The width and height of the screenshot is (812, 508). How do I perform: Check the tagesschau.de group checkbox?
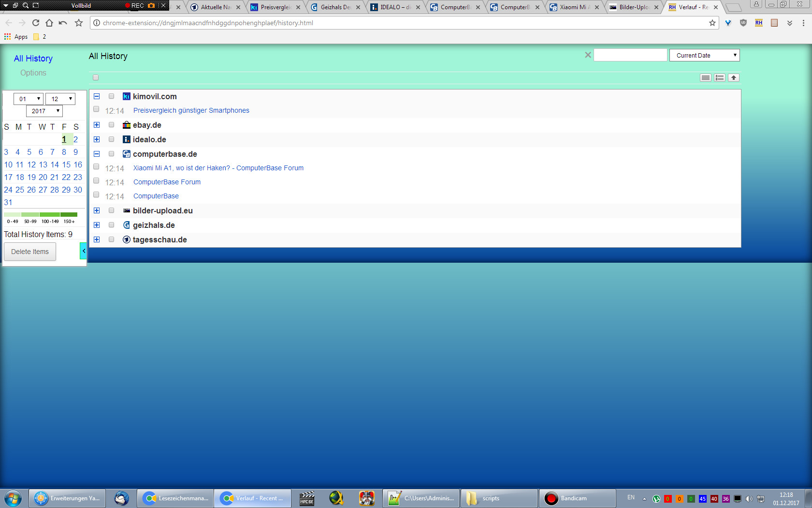(x=111, y=239)
